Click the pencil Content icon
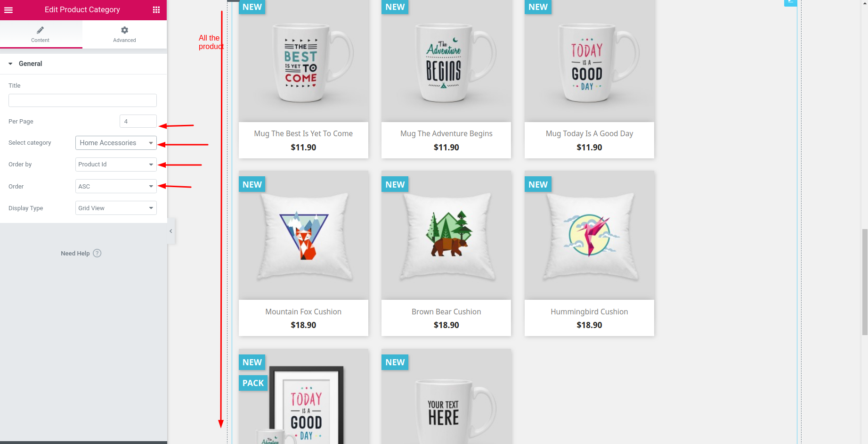This screenshot has width=868, height=444. (41, 30)
